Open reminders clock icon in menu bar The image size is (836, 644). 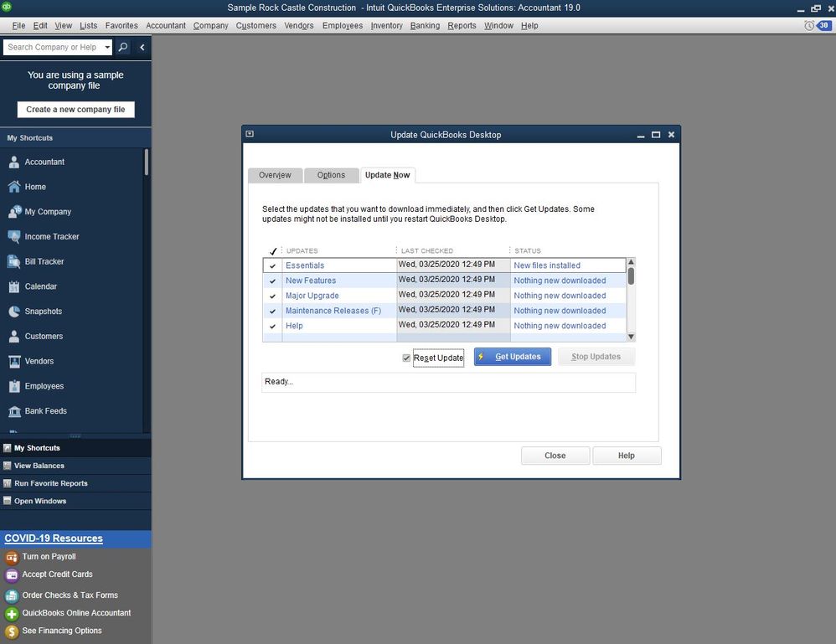pos(809,26)
